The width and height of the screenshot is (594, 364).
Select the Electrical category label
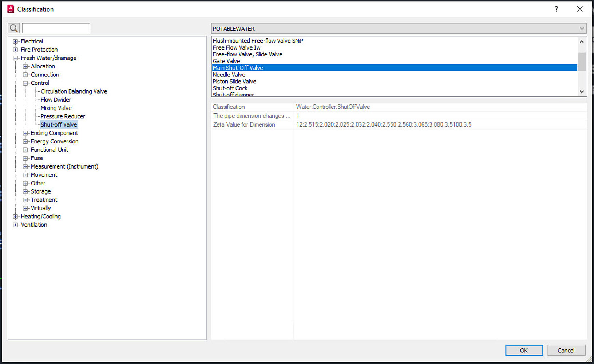tap(32, 41)
